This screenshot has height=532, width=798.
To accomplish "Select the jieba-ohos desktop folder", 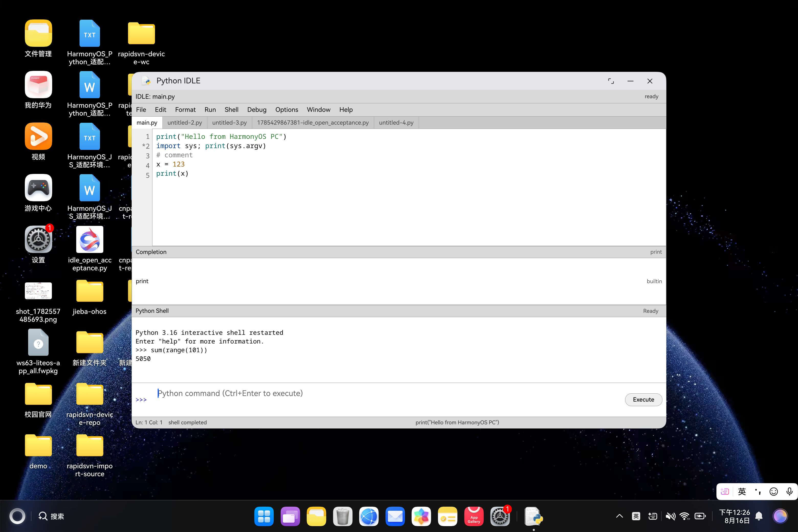I will coord(90,298).
